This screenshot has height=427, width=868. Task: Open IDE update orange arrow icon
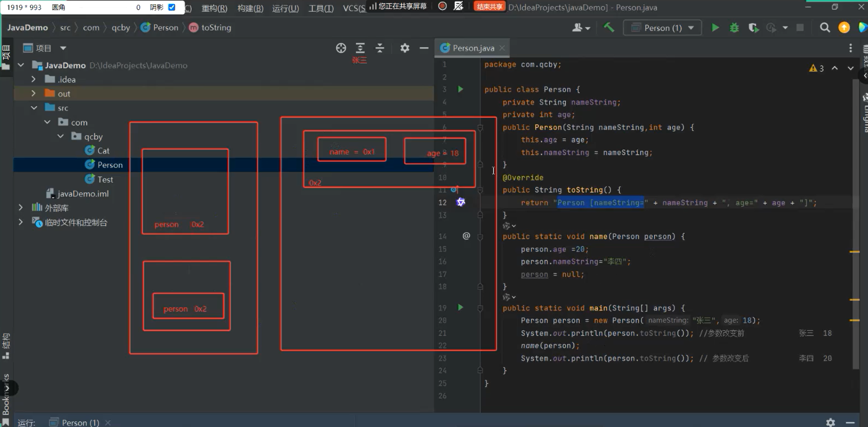(844, 28)
